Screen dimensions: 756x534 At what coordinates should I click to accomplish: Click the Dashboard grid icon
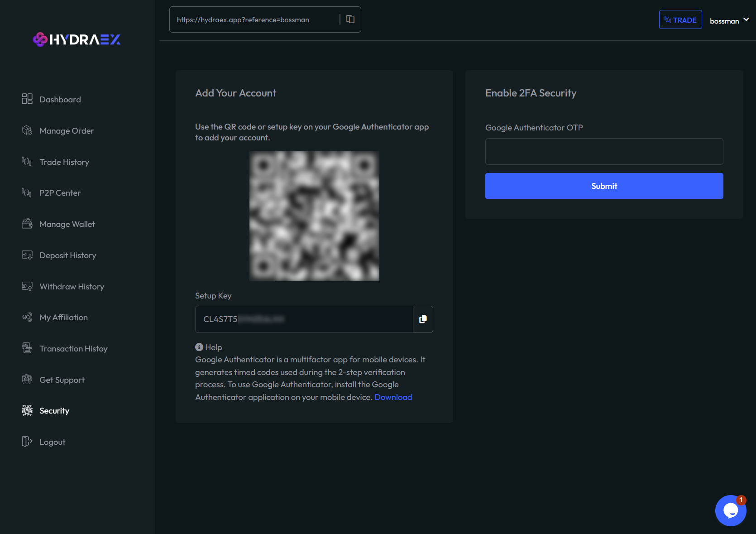pyautogui.click(x=27, y=99)
